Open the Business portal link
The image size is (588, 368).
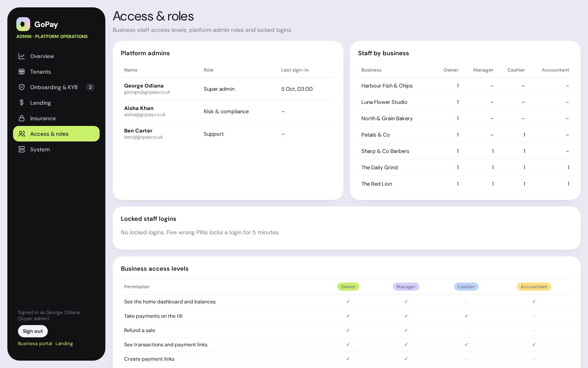pos(35,343)
